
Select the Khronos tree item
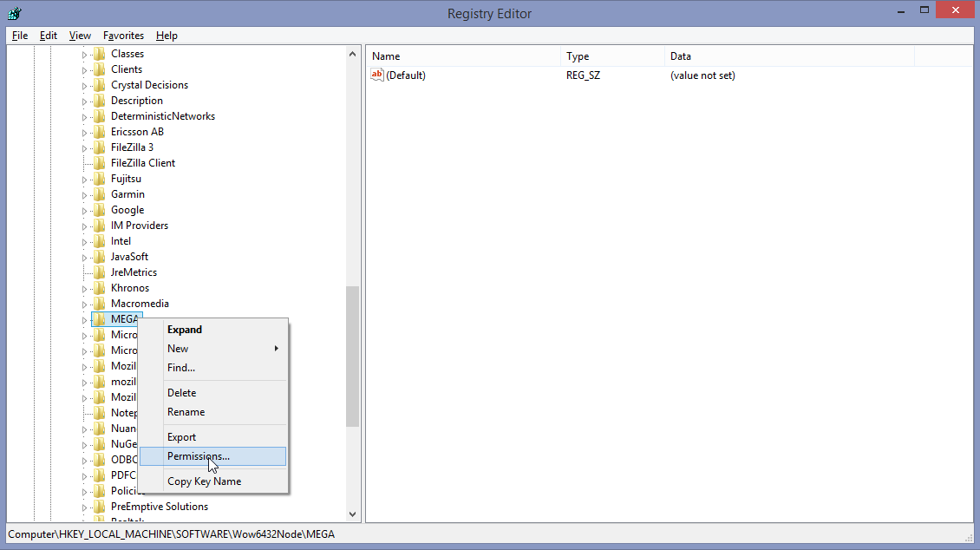[x=130, y=288]
